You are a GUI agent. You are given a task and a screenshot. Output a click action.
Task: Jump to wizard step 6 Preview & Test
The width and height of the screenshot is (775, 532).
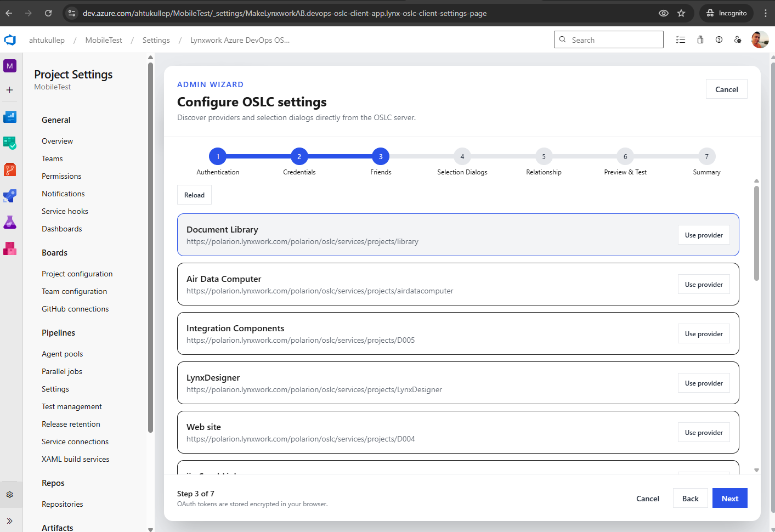pos(625,157)
